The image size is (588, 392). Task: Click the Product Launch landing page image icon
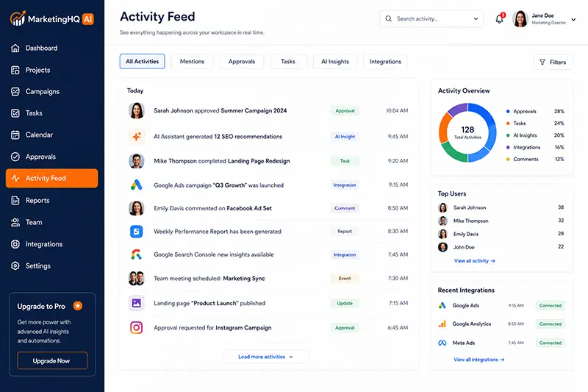[x=137, y=303]
